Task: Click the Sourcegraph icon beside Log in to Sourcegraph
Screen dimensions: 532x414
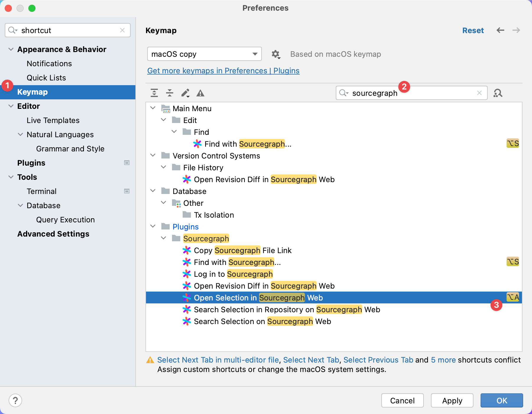Action: tap(187, 274)
